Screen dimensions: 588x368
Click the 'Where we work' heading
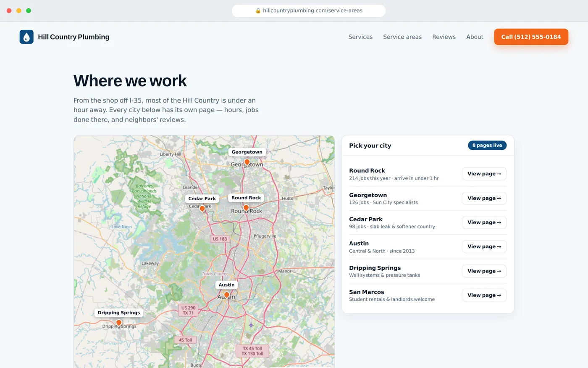pyautogui.click(x=130, y=80)
